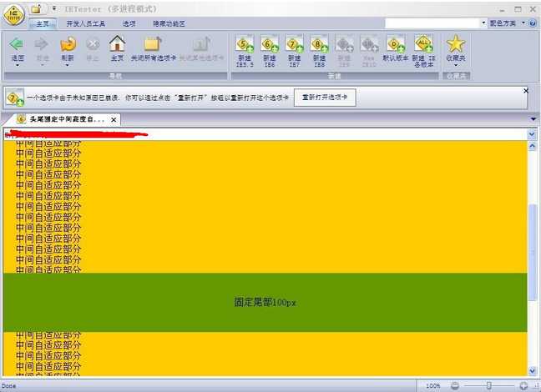The height and width of the screenshot is (392, 541).
Task: Minimize the IETester window
Action: (502, 10)
